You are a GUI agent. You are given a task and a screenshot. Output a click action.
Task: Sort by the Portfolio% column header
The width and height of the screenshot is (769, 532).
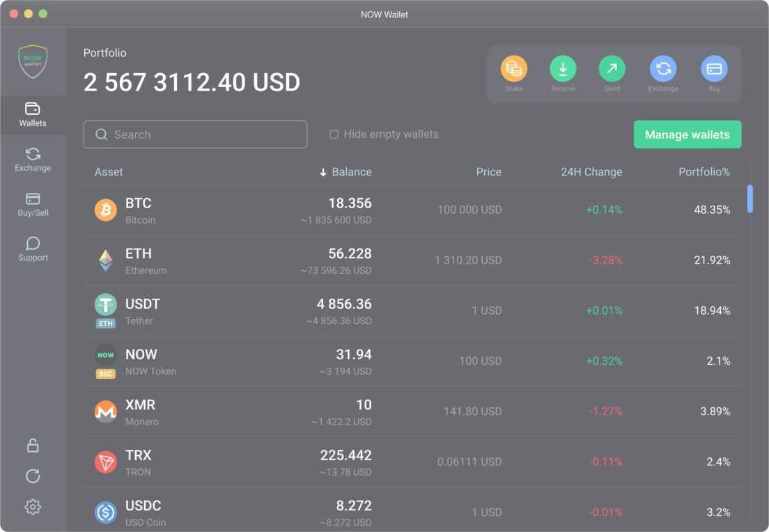tap(704, 172)
